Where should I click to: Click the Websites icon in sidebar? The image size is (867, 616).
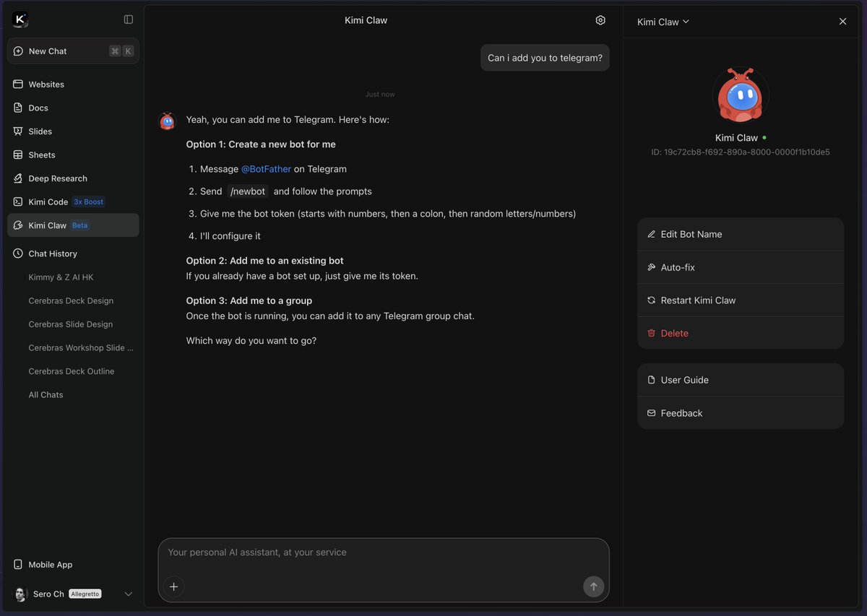18,84
